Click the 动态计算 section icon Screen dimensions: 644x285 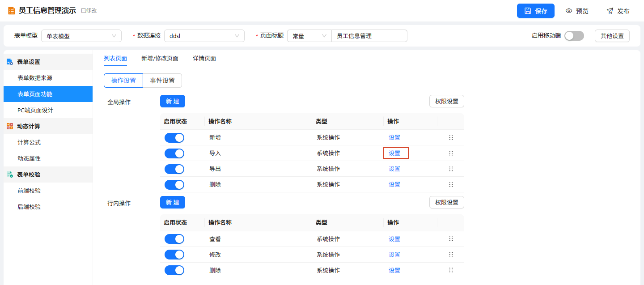[x=10, y=126]
